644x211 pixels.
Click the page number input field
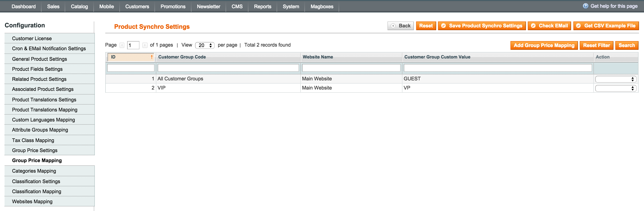click(x=133, y=45)
